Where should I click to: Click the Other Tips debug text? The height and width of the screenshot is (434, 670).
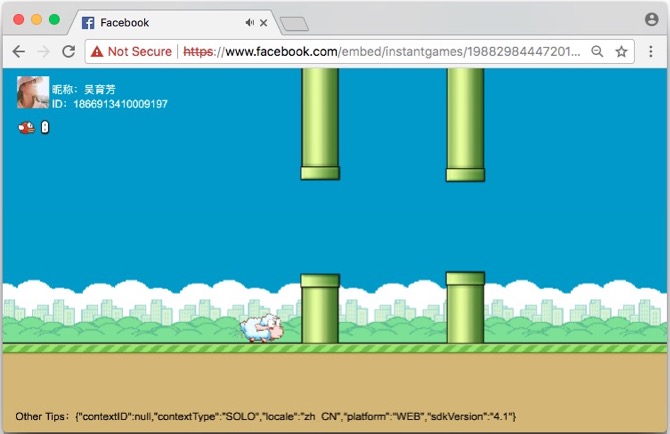coord(265,416)
